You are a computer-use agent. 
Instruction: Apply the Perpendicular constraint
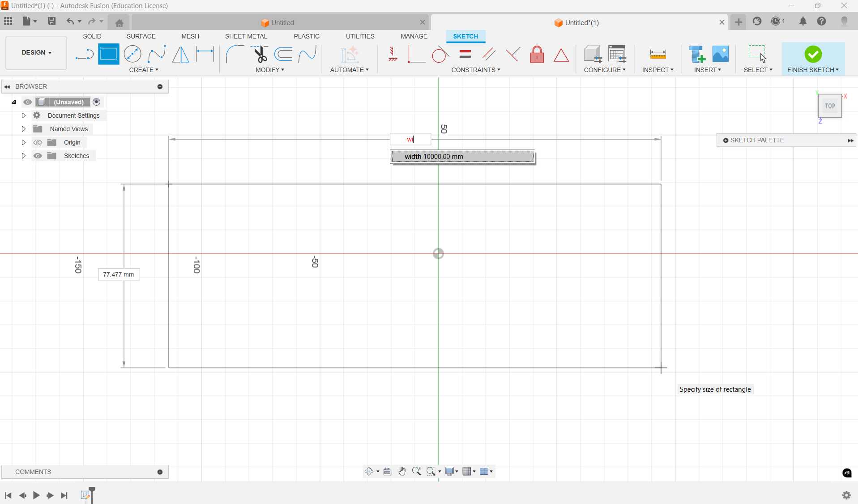click(513, 55)
